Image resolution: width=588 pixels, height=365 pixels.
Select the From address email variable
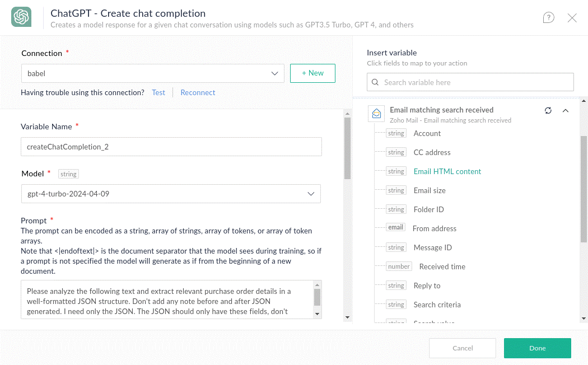point(434,229)
